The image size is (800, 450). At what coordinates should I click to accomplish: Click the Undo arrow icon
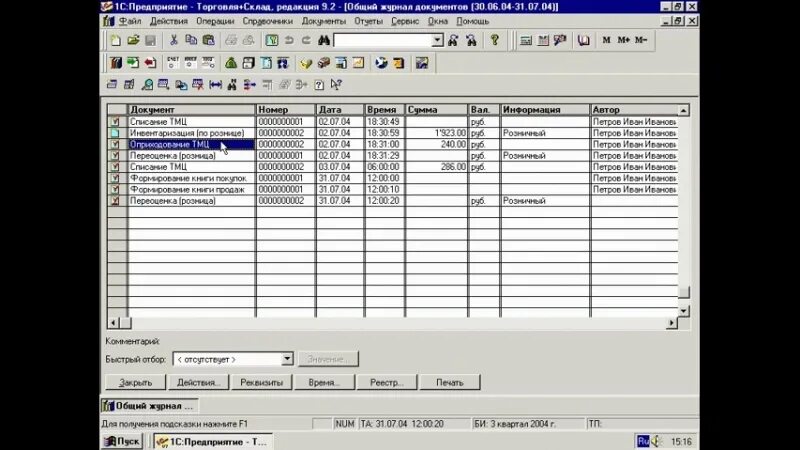(x=289, y=40)
